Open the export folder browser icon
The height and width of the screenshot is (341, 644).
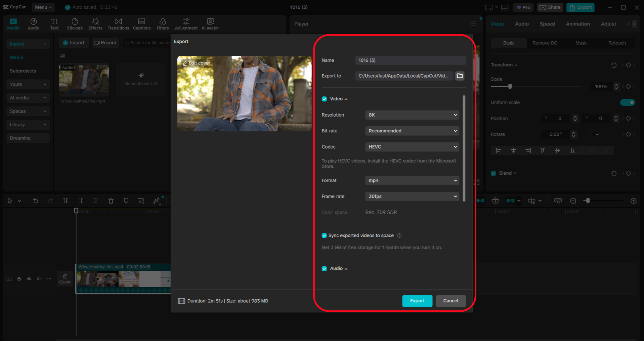(460, 76)
